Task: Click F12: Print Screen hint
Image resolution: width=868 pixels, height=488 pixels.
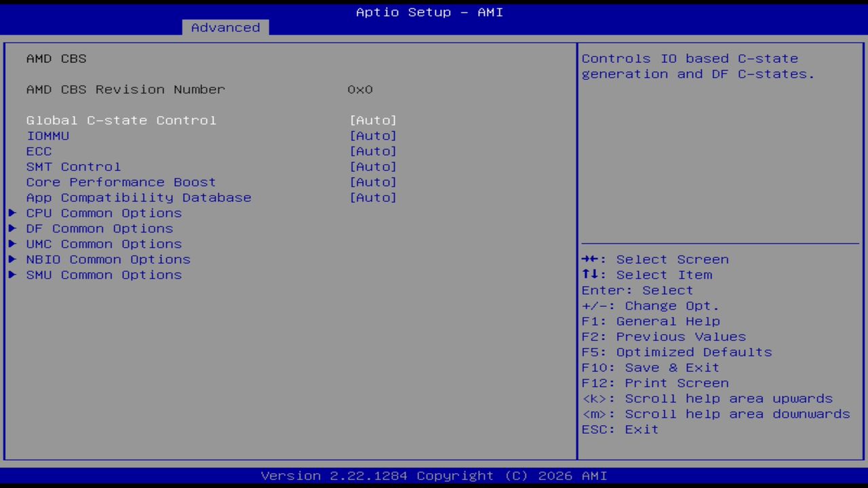Action: pyautogui.click(x=655, y=383)
